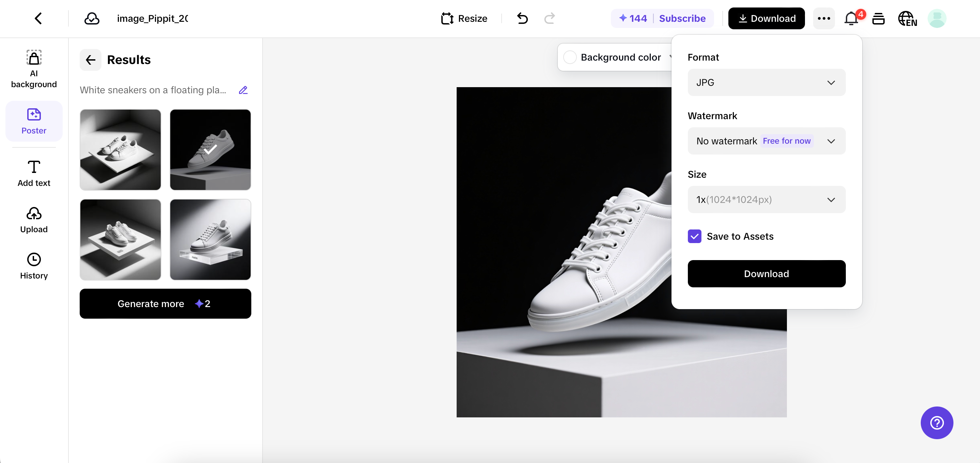Undo the last action
This screenshot has height=463, width=980.
pos(522,18)
